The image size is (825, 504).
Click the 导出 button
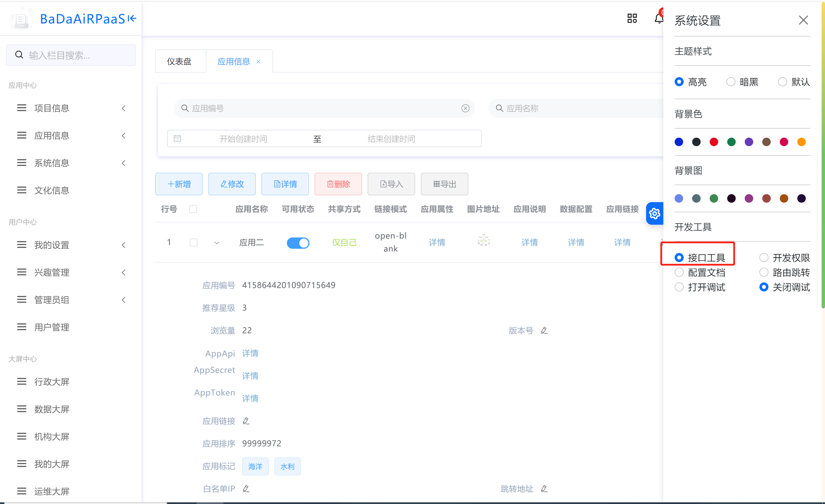coord(444,184)
